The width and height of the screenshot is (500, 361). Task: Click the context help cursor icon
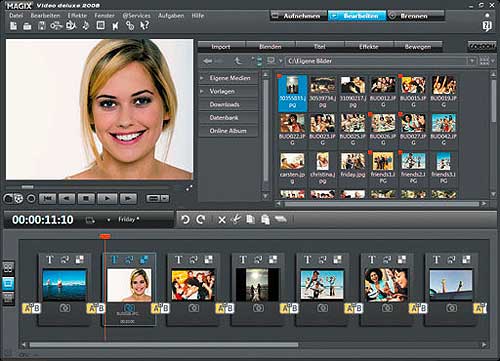144,25
